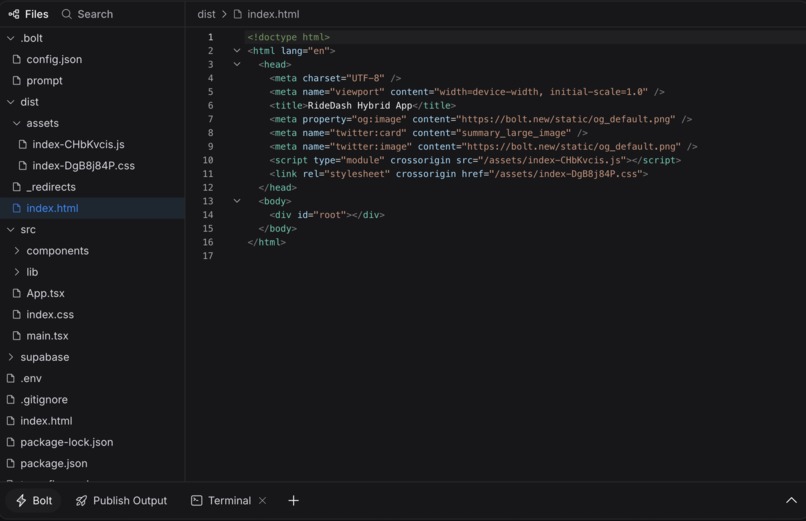This screenshot has height=521, width=806.
Task: Open index-DgB8j84P.css file
Action: [x=93, y=165]
